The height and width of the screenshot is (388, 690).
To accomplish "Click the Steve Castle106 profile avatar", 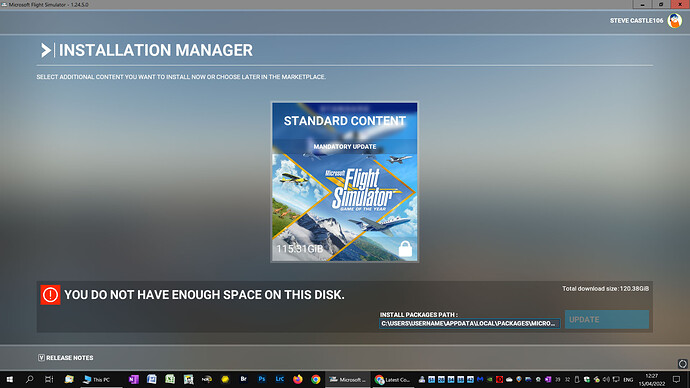I will 674,21.
